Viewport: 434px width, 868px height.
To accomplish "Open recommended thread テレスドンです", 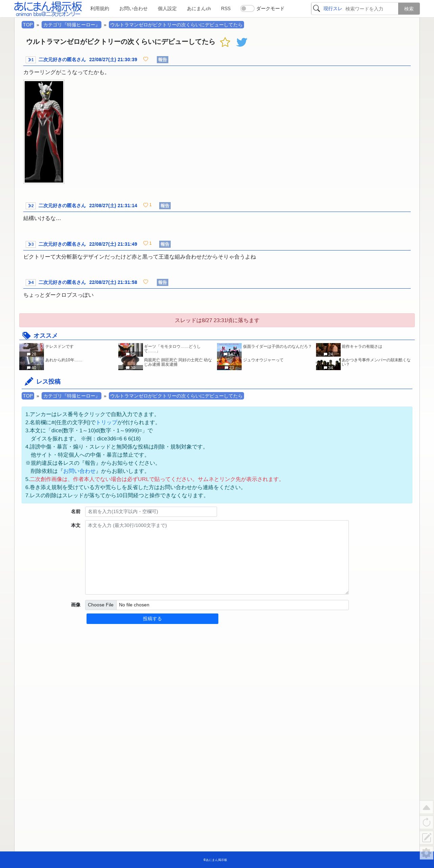I will [x=59, y=346].
